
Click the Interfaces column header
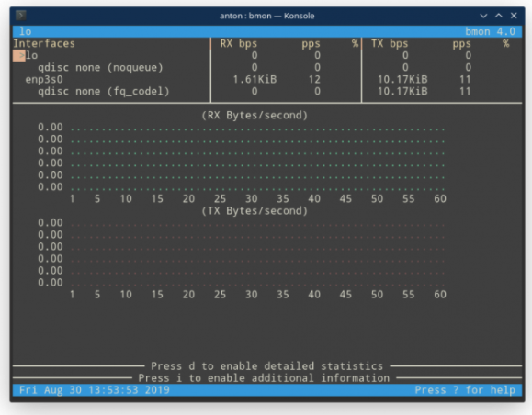[x=44, y=43]
